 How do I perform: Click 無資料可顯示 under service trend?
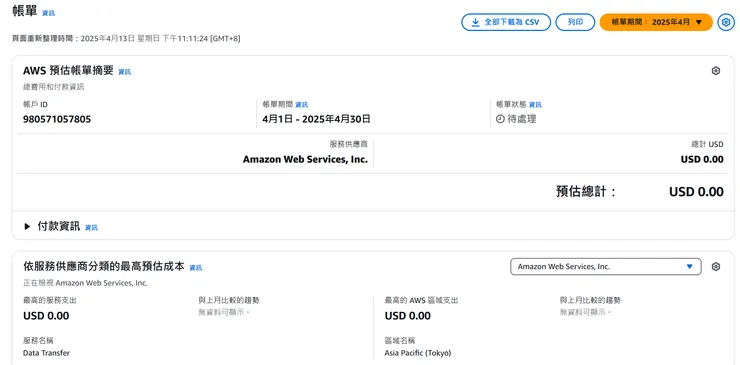pyautogui.click(x=224, y=312)
